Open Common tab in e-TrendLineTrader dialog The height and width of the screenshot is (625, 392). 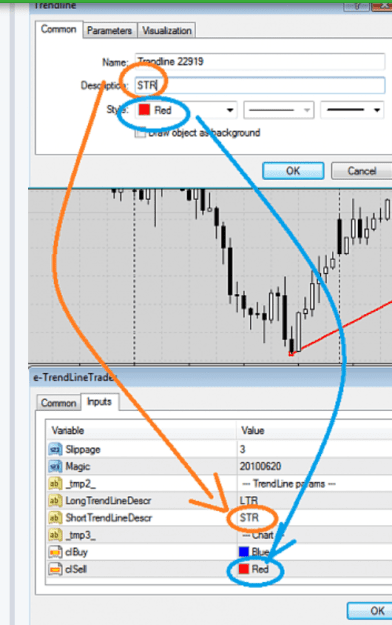59,403
